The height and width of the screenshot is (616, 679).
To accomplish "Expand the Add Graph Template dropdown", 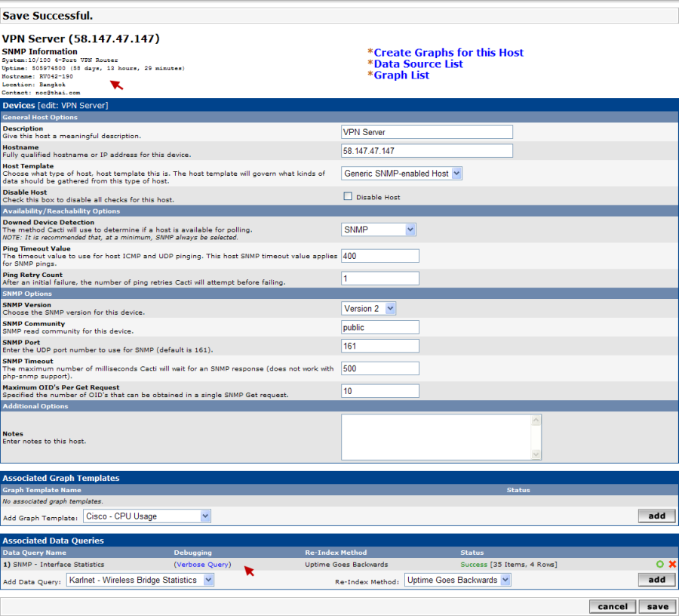I will tap(146, 516).
